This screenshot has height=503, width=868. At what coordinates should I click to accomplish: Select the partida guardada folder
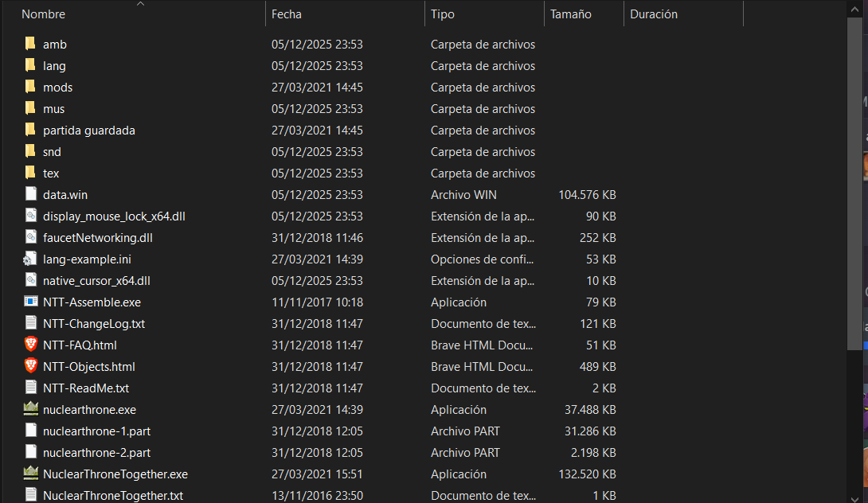tap(88, 131)
